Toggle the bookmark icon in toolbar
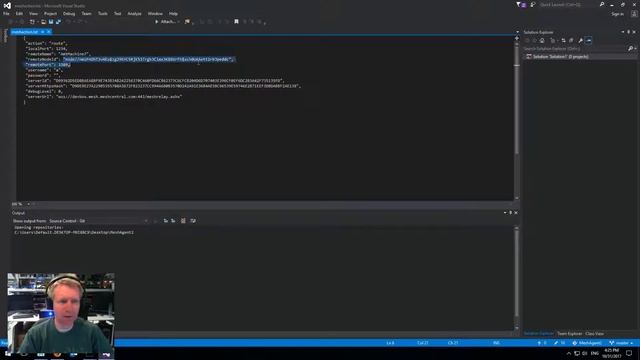The width and height of the screenshot is (640, 360). (236, 22)
